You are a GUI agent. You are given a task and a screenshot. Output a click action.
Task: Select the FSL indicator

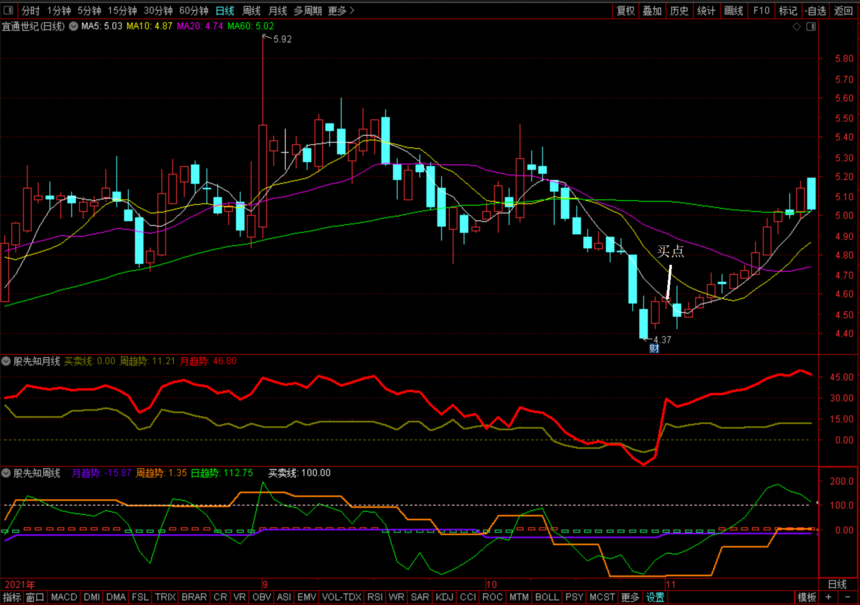click(140, 597)
